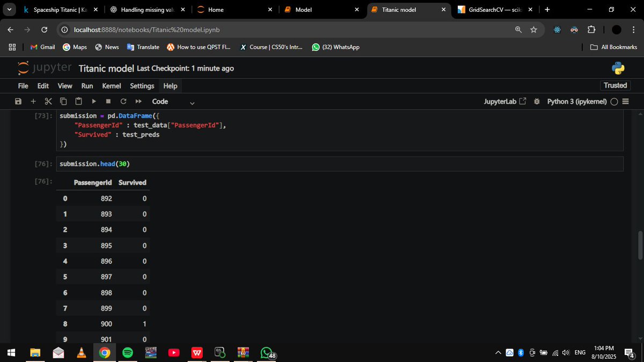Screen dimensions: 644x362
Task: Open the zoom magnifier in address bar
Action: point(518,29)
